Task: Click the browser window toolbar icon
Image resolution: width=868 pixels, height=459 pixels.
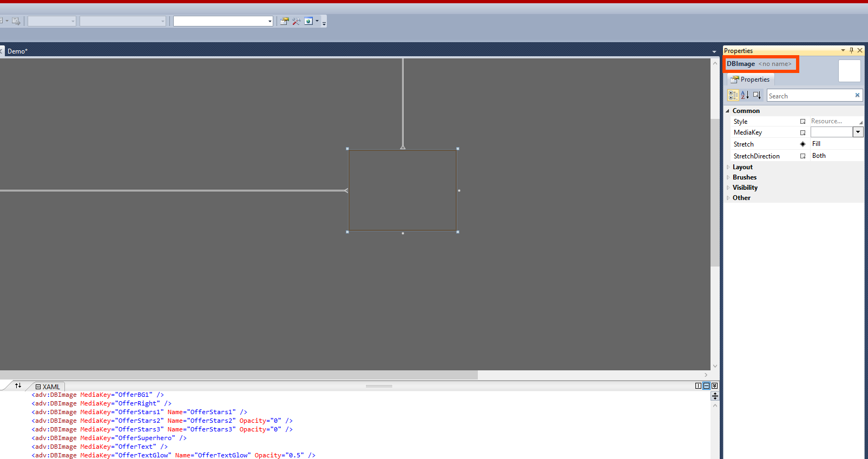Action: pyautogui.click(x=308, y=21)
